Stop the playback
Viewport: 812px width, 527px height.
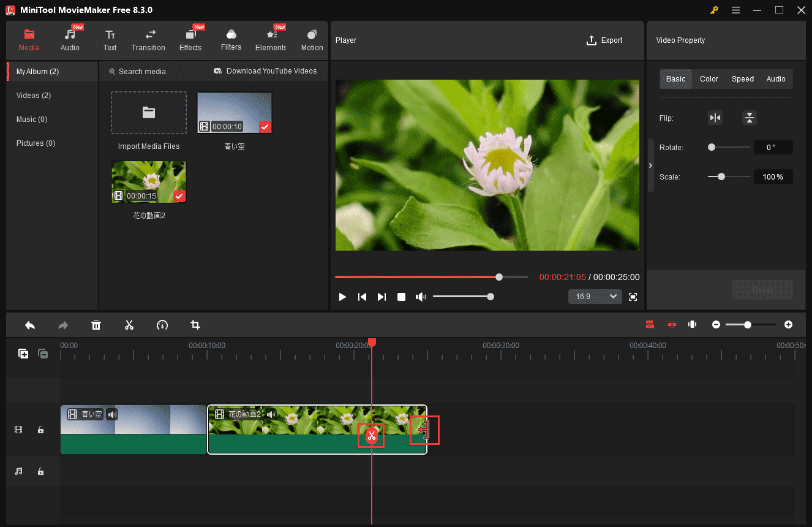click(x=401, y=297)
